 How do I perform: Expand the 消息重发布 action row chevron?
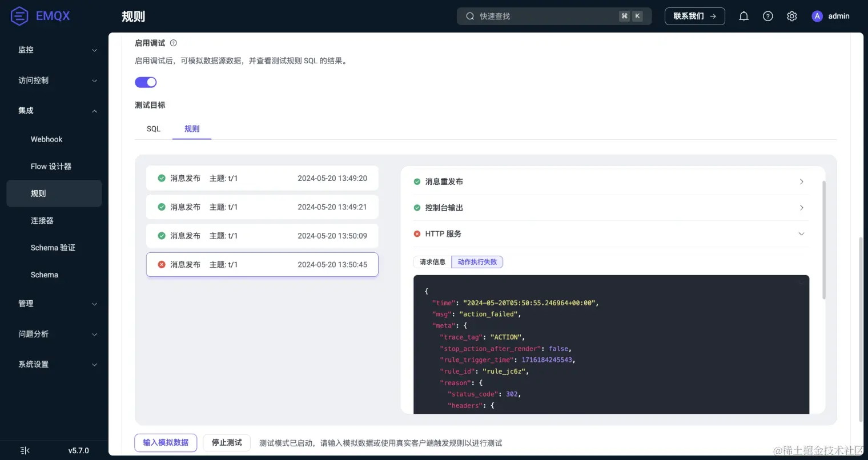pos(801,181)
